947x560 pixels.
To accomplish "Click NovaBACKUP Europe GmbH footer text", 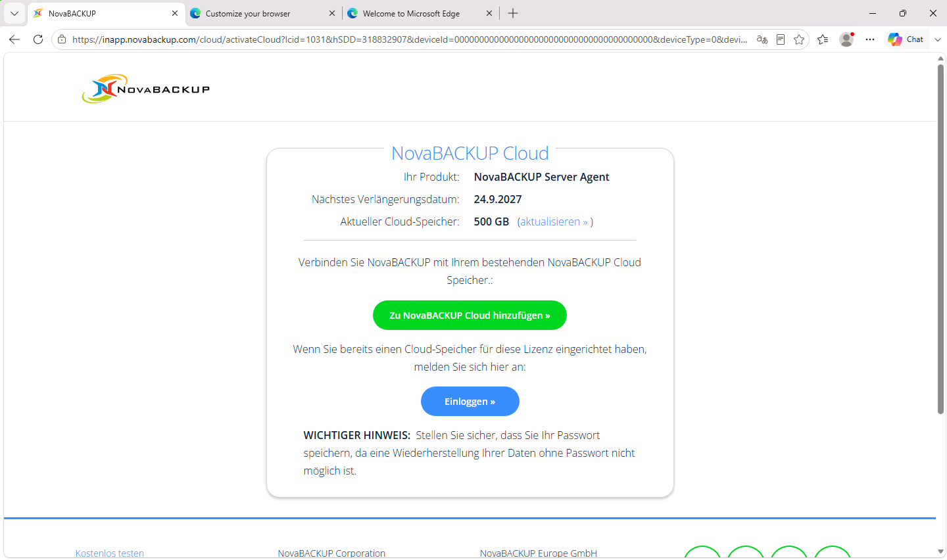I will (x=539, y=553).
